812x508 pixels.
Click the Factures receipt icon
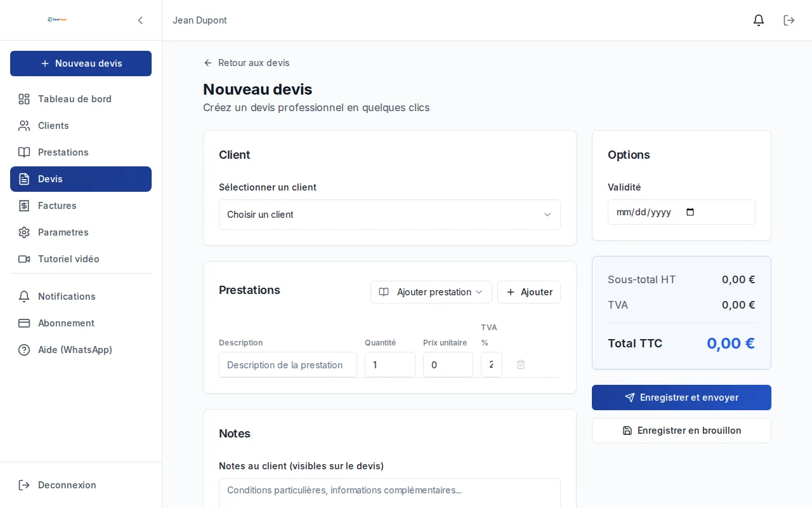pos(24,206)
